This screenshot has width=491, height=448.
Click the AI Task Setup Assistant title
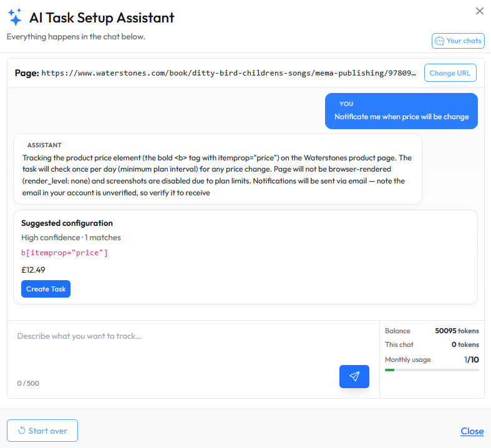click(x=102, y=18)
